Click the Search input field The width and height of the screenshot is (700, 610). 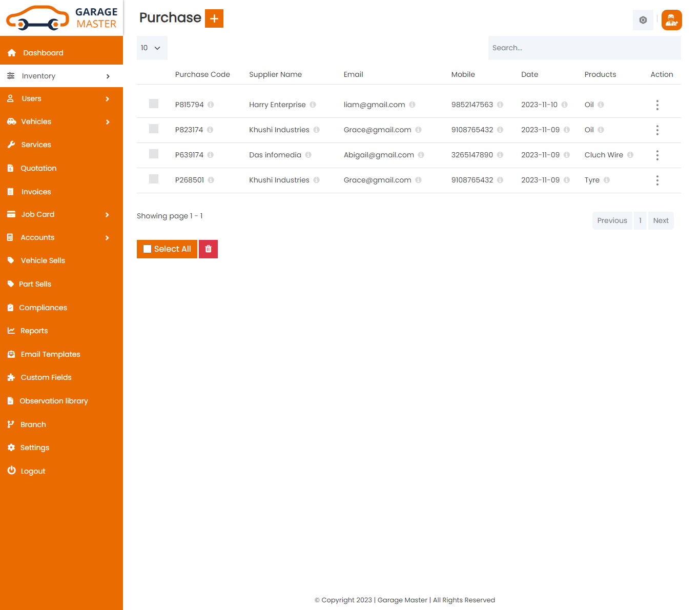click(x=584, y=48)
